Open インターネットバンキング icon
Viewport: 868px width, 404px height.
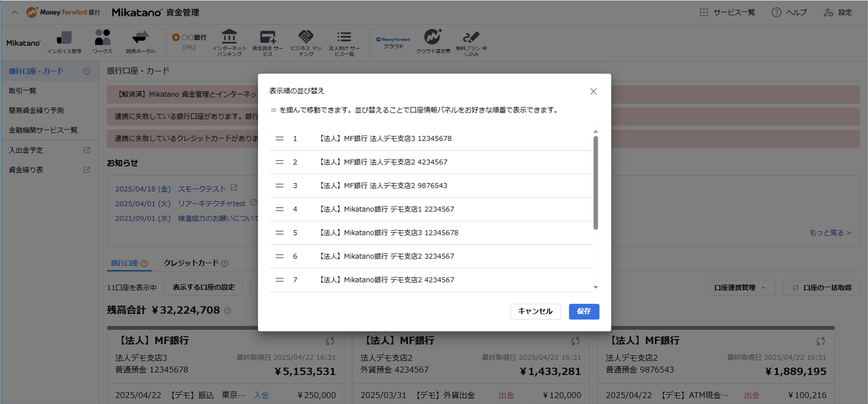(x=229, y=42)
